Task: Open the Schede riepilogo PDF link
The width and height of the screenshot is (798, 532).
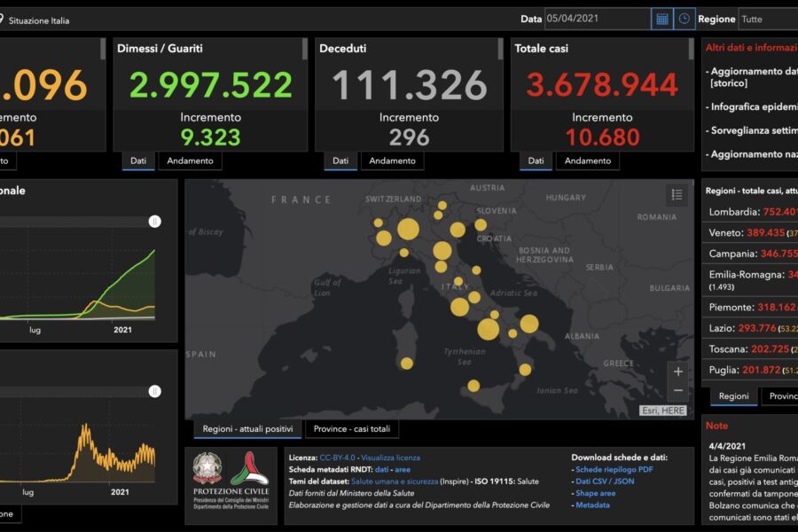Action: (614, 469)
